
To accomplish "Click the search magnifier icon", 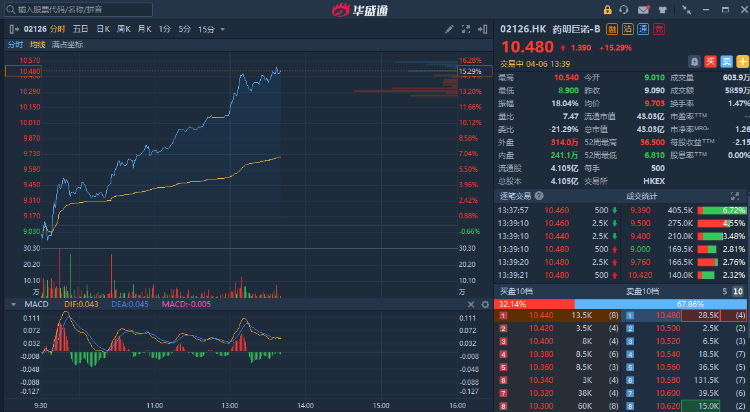I will click(x=11, y=10).
